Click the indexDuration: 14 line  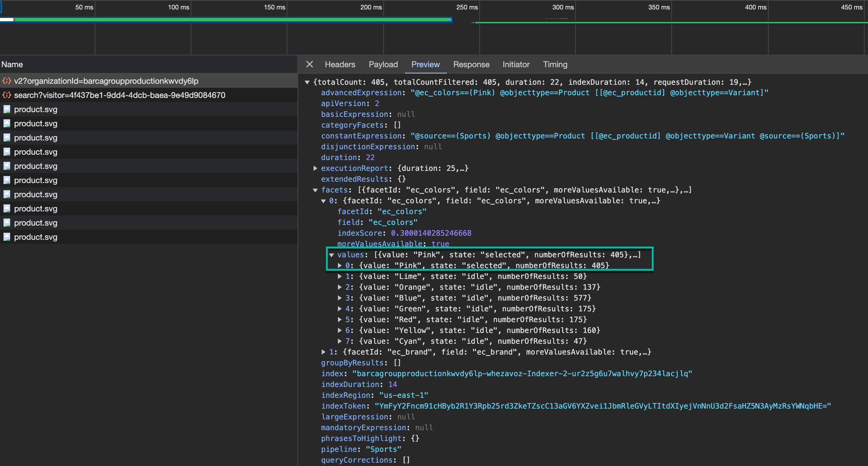click(x=359, y=384)
